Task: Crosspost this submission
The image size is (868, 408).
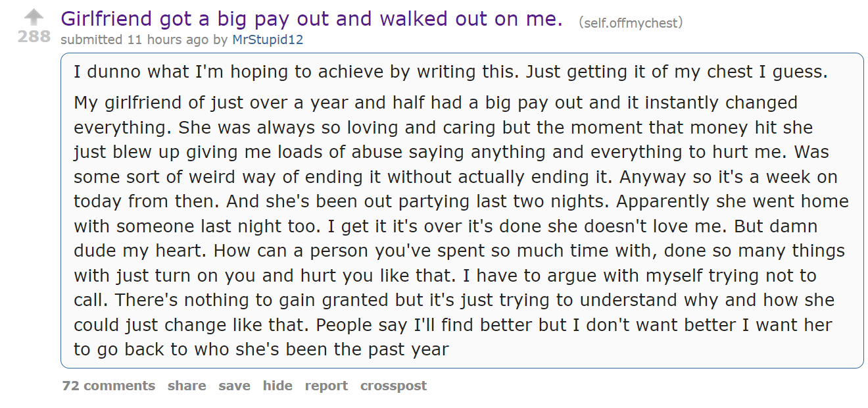Action: (x=393, y=386)
